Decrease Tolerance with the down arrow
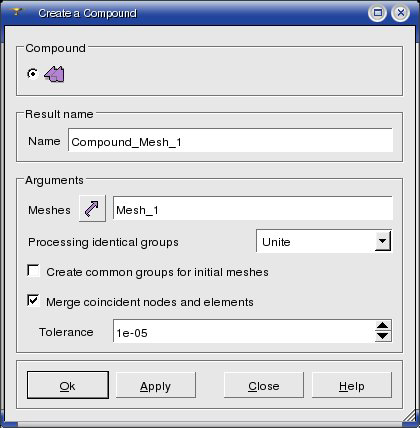Viewport: 420px width, 428px height. coord(383,336)
